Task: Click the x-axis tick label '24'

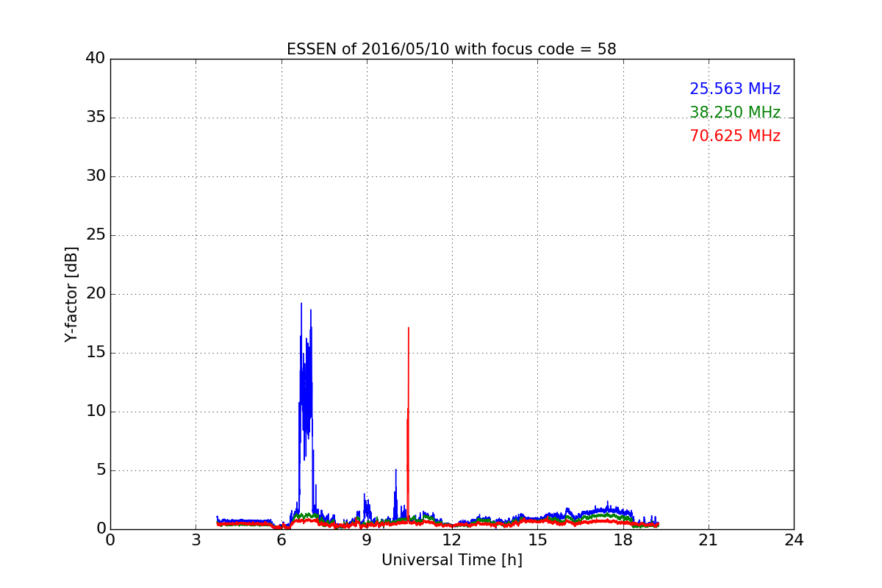Action: tap(794, 540)
